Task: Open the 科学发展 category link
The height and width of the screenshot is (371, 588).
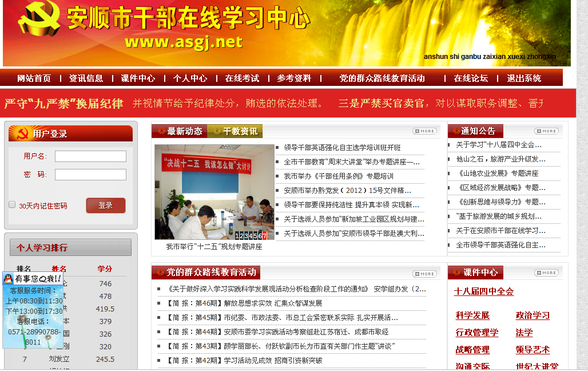Action: (472, 315)
